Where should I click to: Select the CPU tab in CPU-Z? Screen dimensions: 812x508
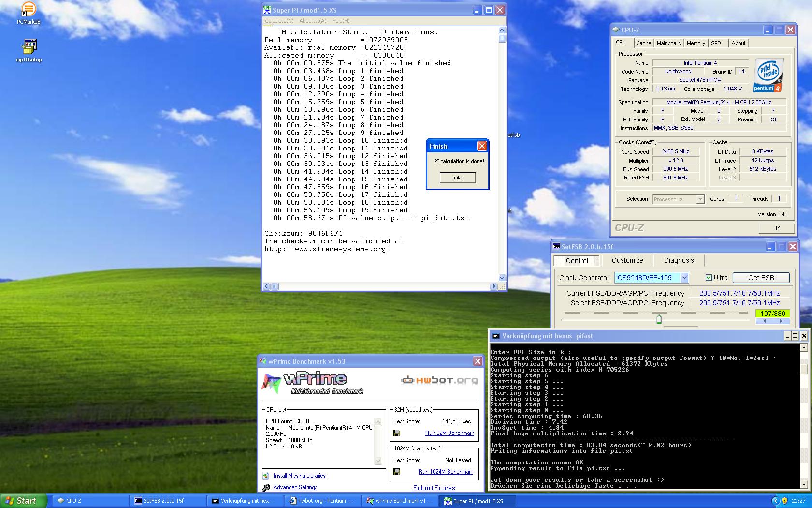(621, 43)
